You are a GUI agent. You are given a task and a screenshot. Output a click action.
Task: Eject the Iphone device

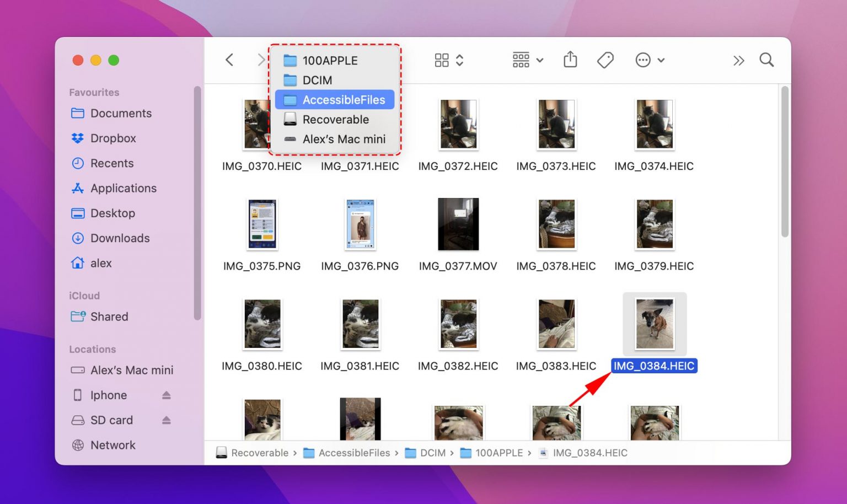tap(167, 395)
